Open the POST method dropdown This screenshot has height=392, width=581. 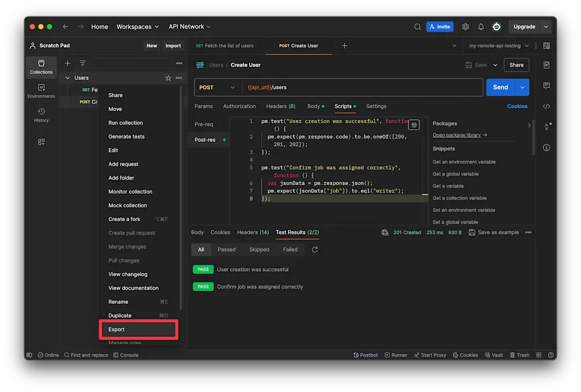point(217,87)
